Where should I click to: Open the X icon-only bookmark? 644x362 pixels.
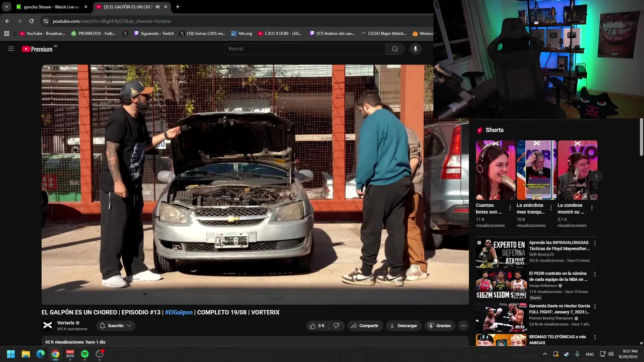(125, 34)
